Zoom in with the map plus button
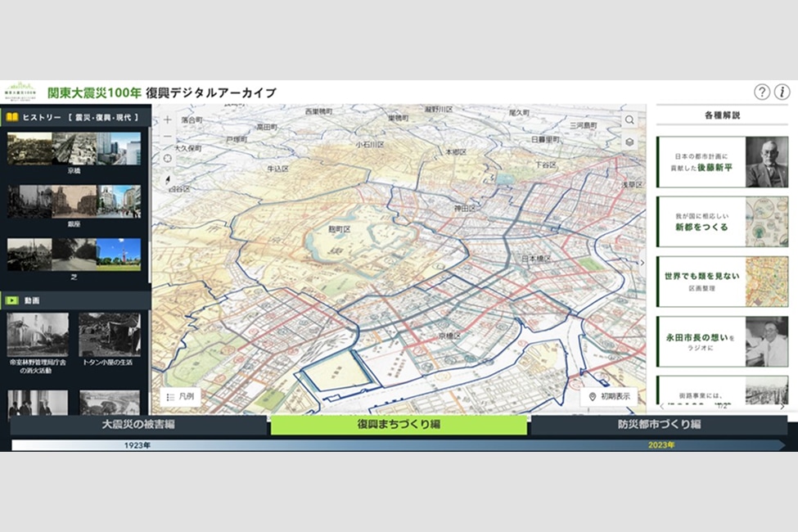This screenshot has height=532, width=798. (x=168, y=119)
